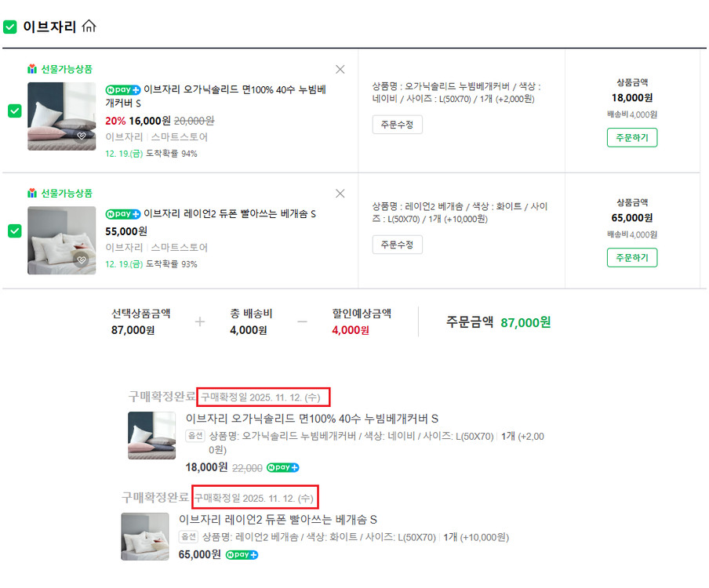Click the 베개솜 thumbnail in confirmed orders

144,537
